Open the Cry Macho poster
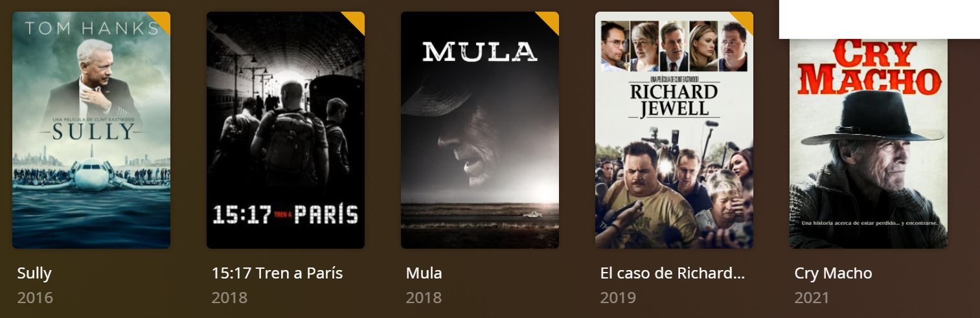 [869, 143]
